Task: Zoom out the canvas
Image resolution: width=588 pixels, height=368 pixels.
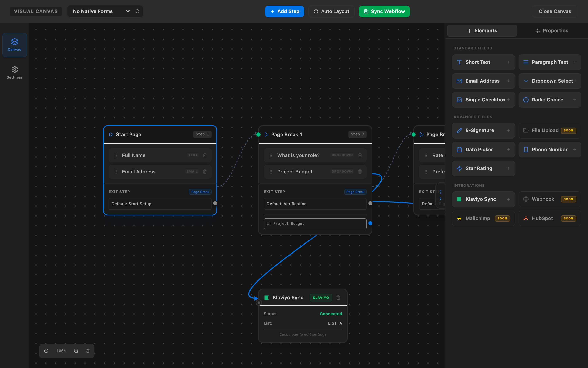Action: [x=46, y=351]
